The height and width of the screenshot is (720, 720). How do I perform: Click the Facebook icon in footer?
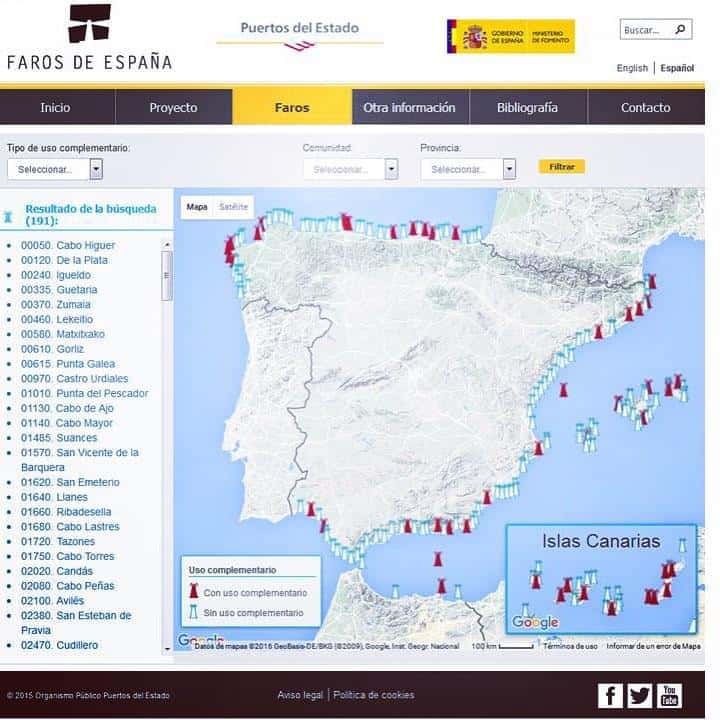610,695
